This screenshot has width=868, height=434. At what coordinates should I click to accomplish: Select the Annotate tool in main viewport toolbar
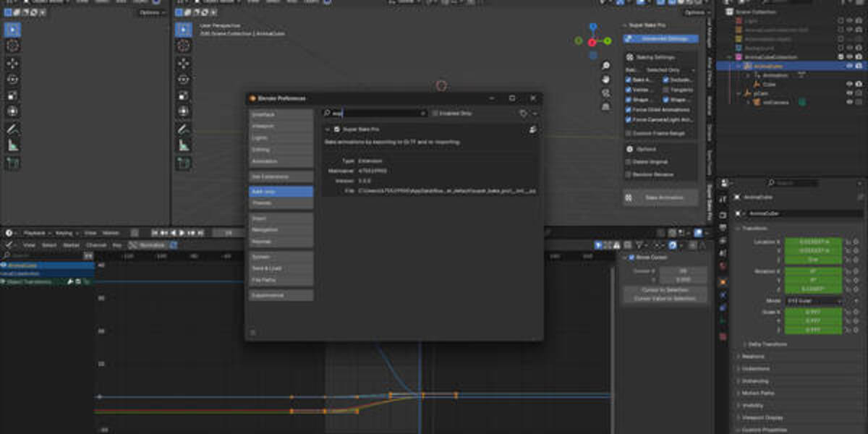[184, 129]
